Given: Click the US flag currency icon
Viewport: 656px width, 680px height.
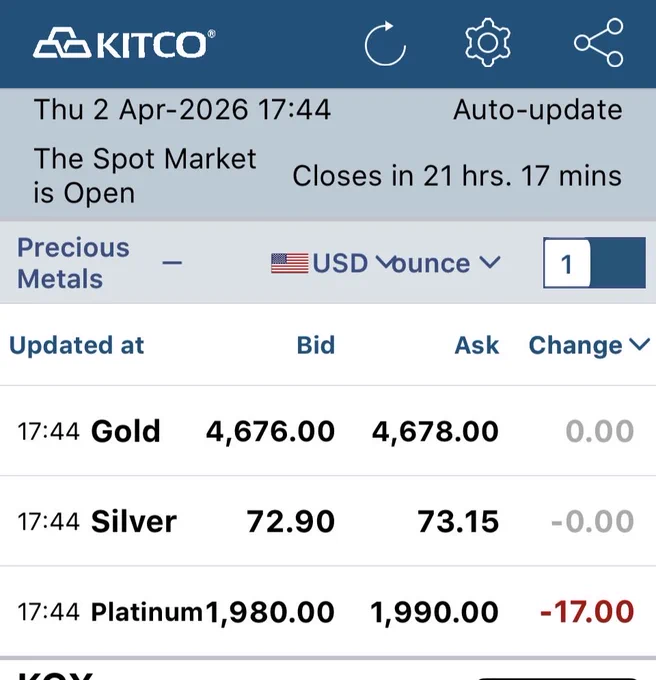Looking at the screenshot, I should click(290, 263).
